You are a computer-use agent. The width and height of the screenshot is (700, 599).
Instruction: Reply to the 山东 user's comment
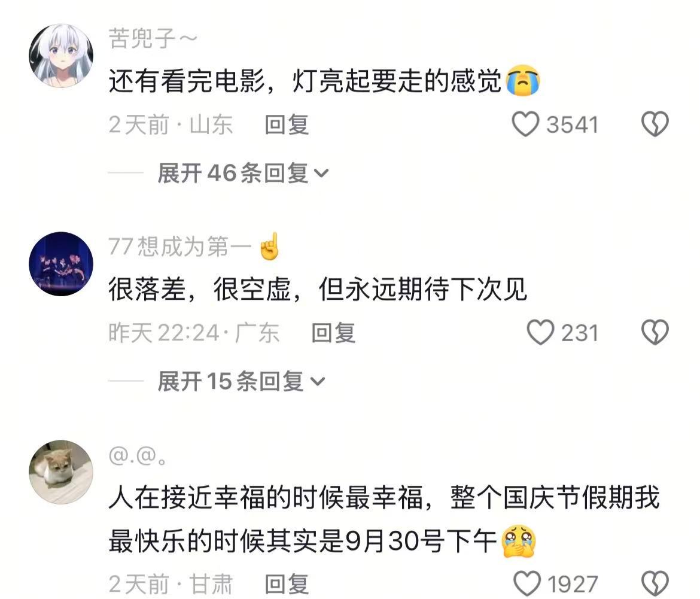coord(287,124)
